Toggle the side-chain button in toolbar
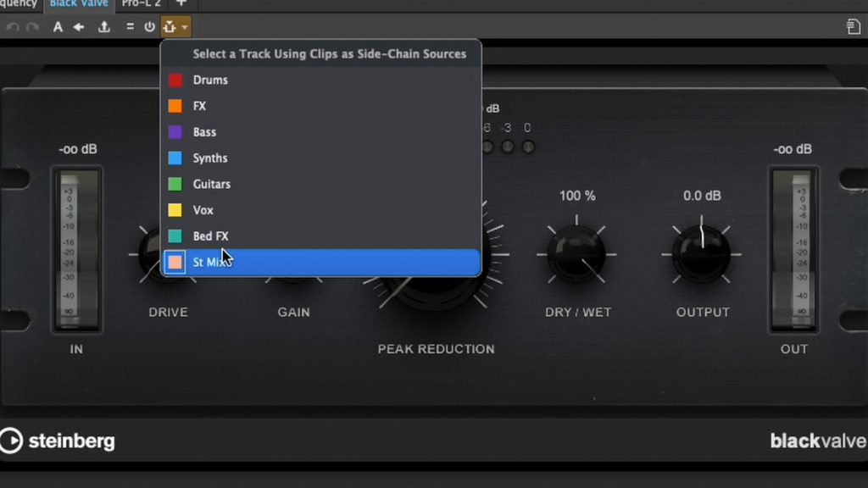 (170, 27)
